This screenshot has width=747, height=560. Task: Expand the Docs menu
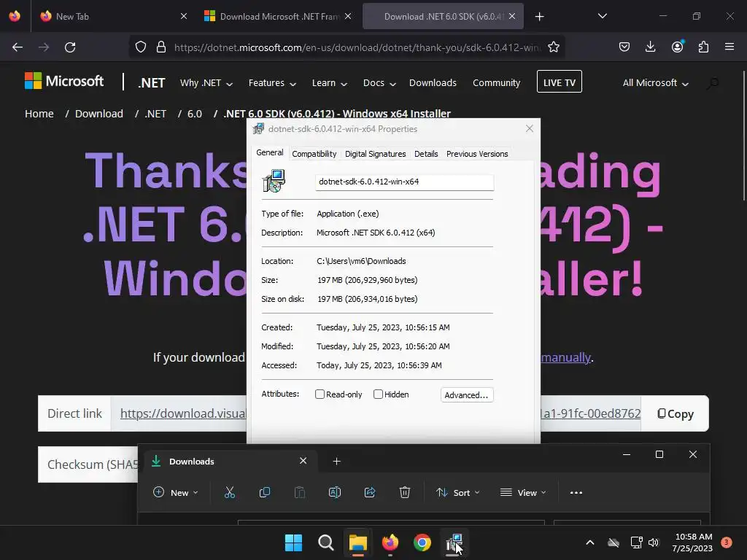pos(379,83)
